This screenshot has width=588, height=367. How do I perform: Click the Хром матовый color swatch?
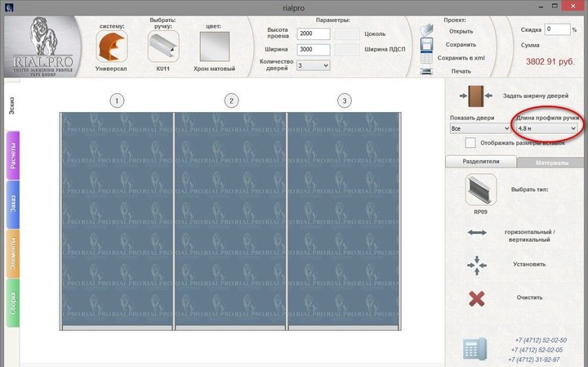(x=218, y=46)
